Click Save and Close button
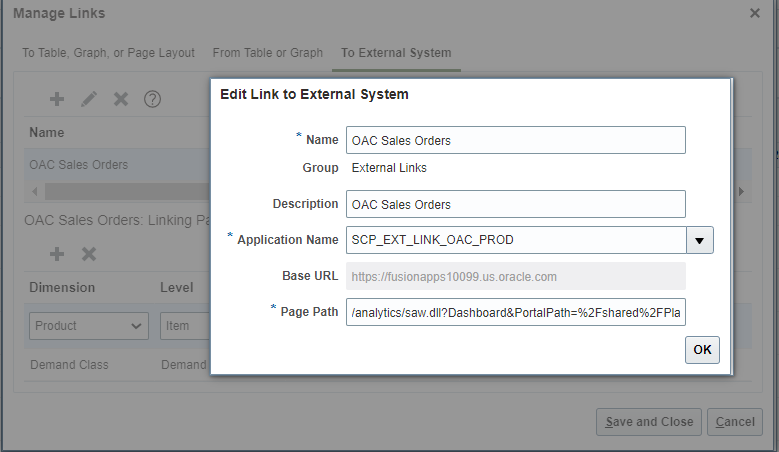 (649, 422)
